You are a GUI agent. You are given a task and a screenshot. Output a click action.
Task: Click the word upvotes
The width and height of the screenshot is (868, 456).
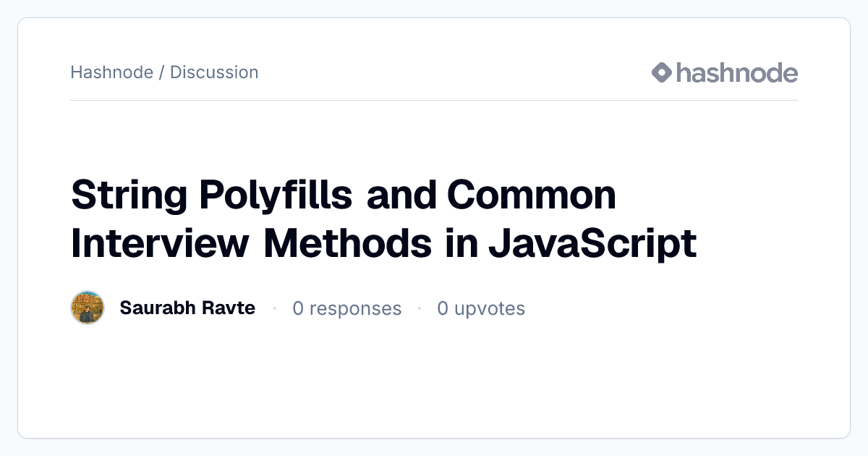[490, 310]
